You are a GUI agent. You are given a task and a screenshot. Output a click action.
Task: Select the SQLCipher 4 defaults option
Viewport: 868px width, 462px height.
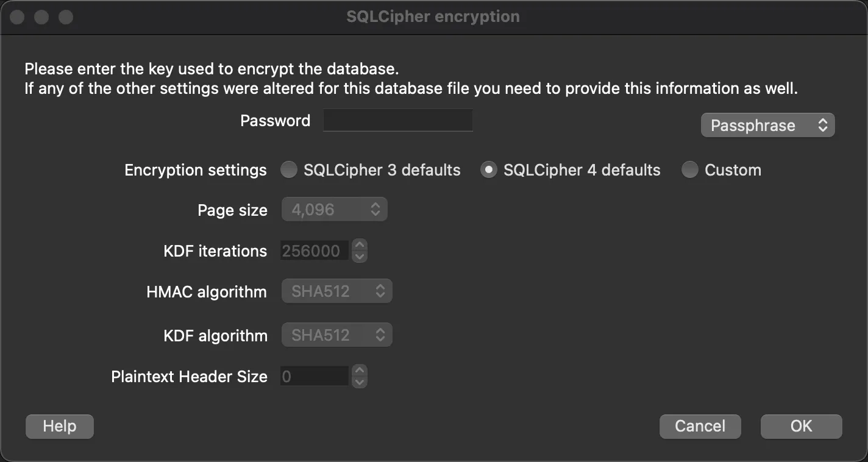tap(488, 170)
